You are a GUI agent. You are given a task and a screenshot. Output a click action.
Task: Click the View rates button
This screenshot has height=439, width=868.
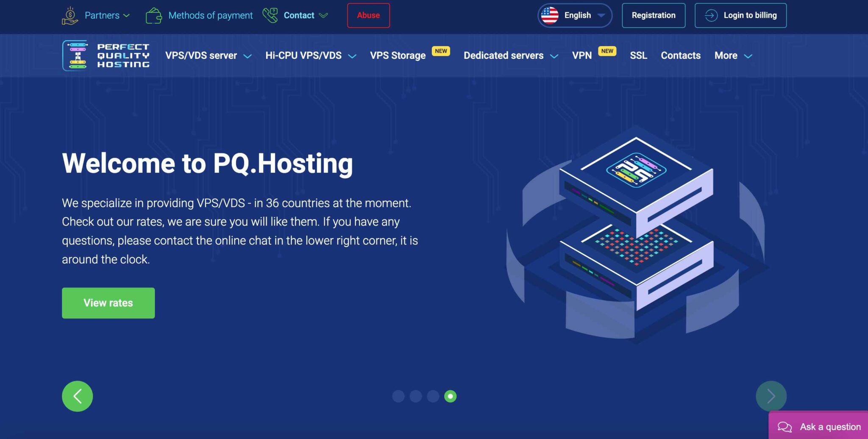[x=108, y=303]
